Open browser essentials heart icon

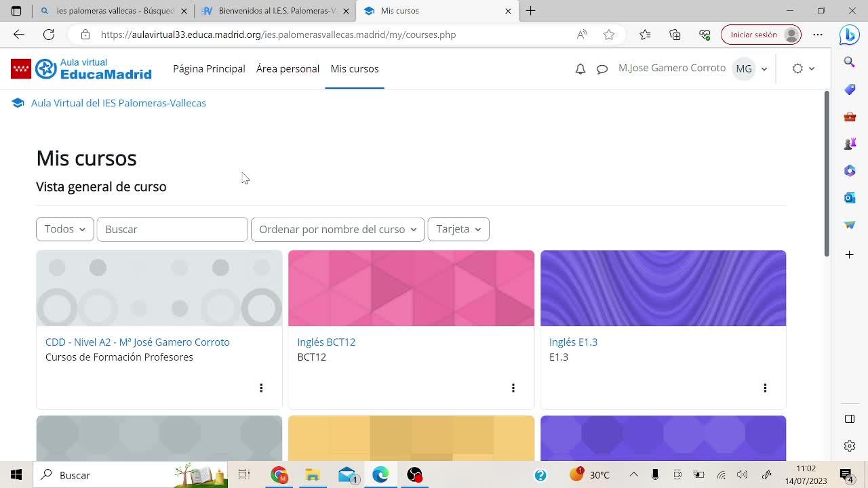(x=705, y=35)
